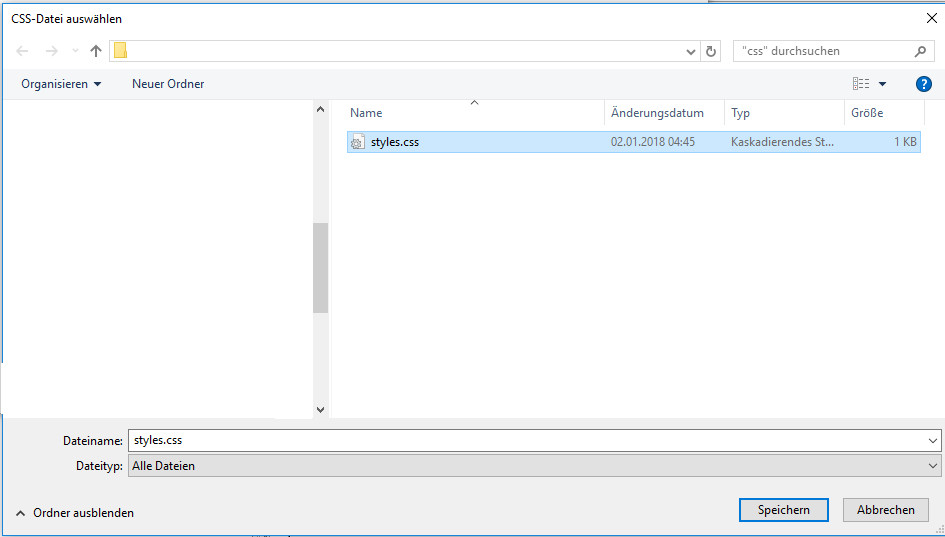945x537 pixels.
Task: Go up one folder level
Action: coord(96,51)
